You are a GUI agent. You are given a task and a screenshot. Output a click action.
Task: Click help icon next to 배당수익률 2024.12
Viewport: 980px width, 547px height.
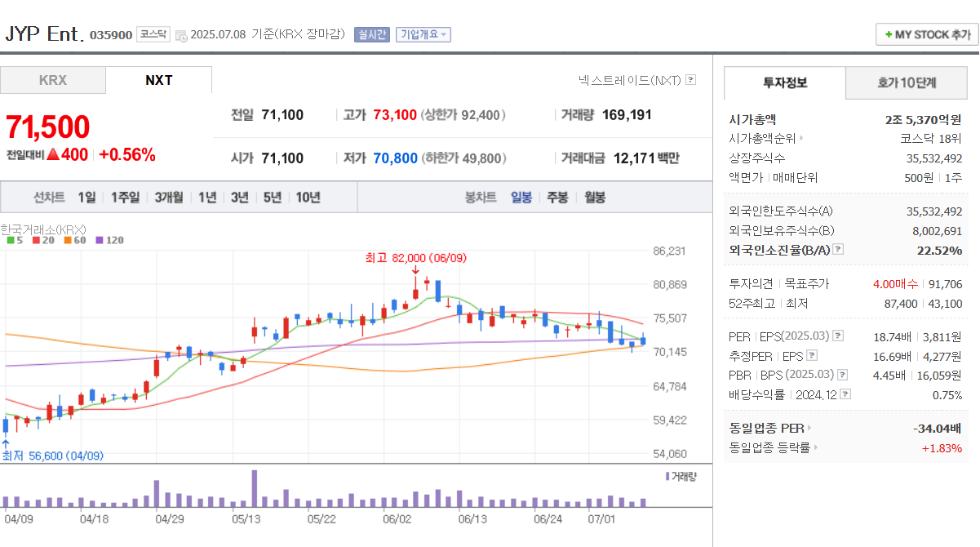click(845, 394)
